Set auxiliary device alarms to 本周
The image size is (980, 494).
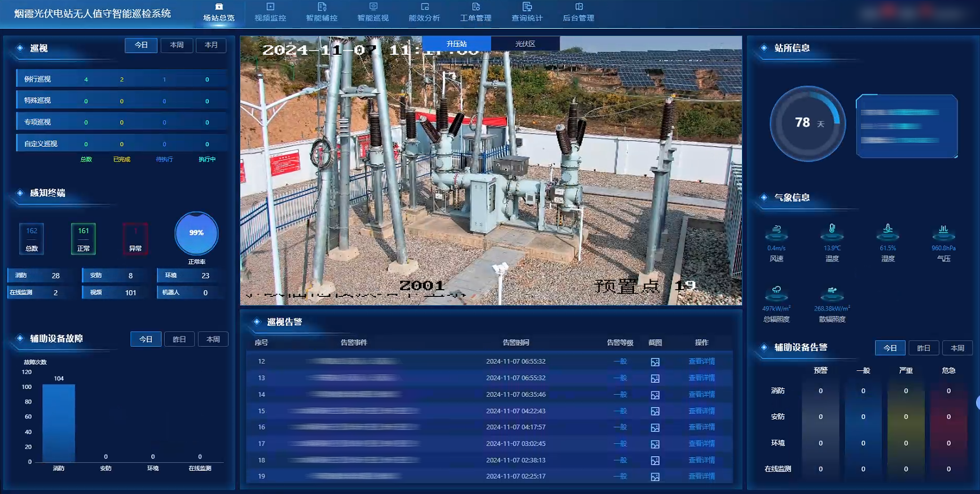tap(957, 348)
